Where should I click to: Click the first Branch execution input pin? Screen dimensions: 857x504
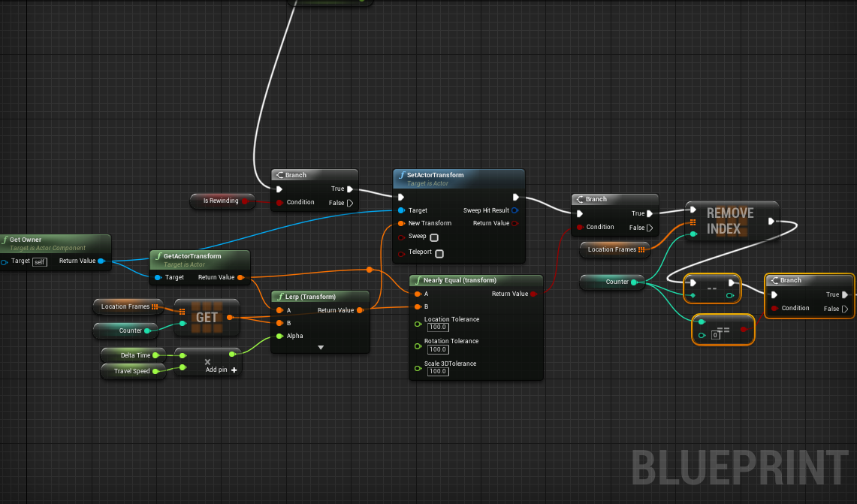click(279, 189)
